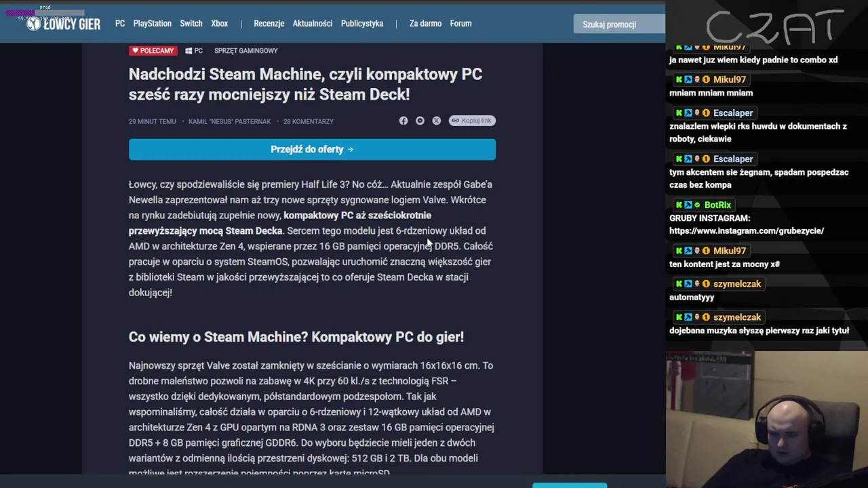Go to the Recenzje section
Image resolution: width=868 pixels, height=488 pixels.
(269, 23)
